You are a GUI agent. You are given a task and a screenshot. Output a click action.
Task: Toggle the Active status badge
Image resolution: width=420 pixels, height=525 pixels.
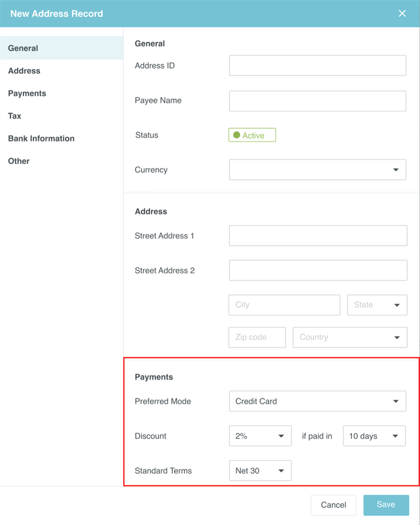252,135
